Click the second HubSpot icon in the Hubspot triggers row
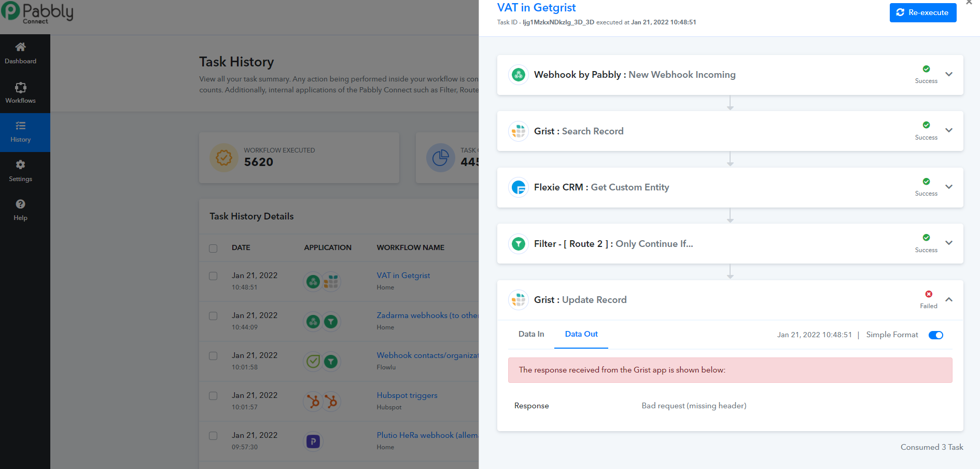 (331, 402)
